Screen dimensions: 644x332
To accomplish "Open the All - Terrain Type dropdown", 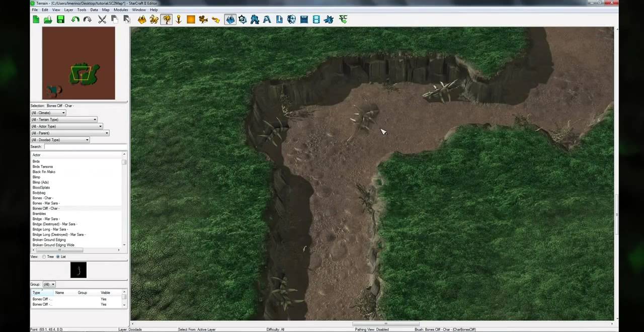I will (x=64, y=120).
